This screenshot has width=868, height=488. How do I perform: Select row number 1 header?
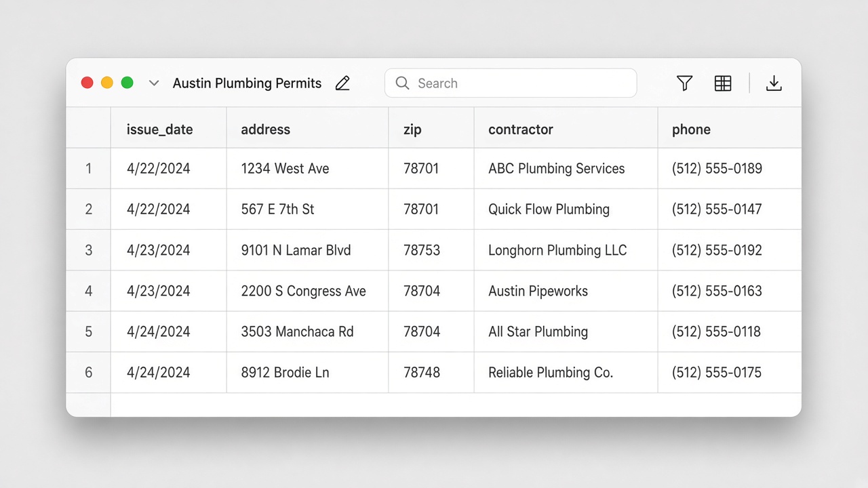click(88, 169)
